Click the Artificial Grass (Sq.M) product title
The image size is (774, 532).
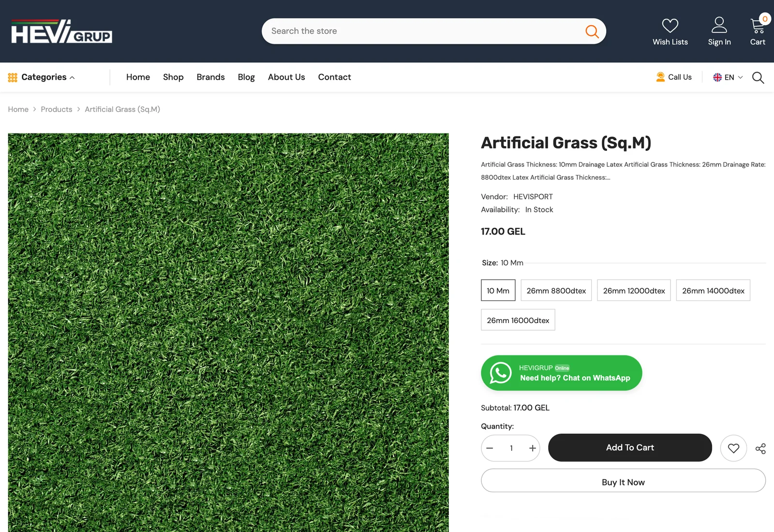tap(566, 143)
